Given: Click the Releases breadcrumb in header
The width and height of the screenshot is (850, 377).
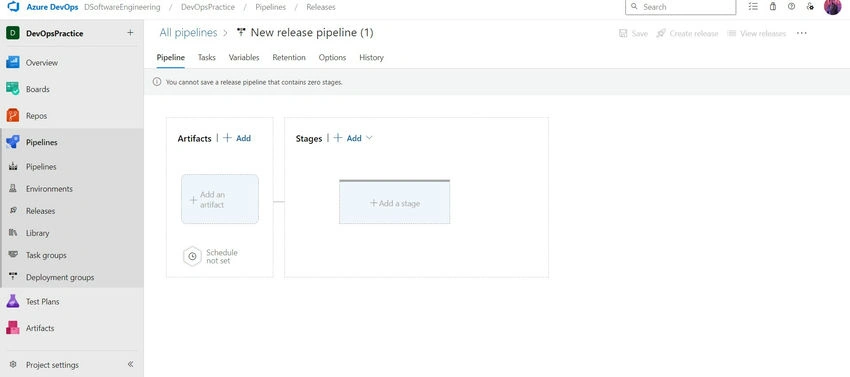Looking at the screenshot, I should point(321,7).
